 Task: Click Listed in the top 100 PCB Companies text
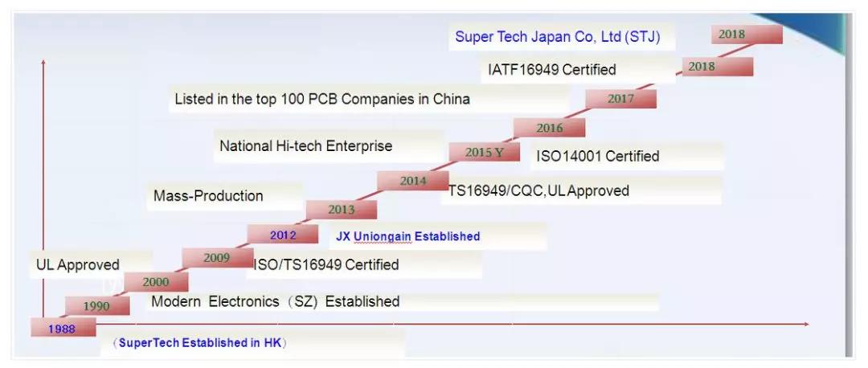pos(322,99)
